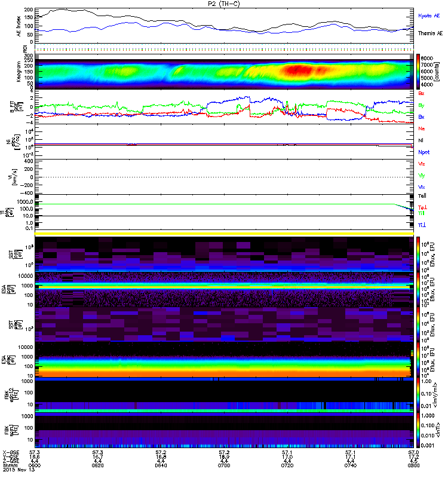Screen dimensions: 448x478
Task: Click the blue Bx legend label
Action: 421,117
